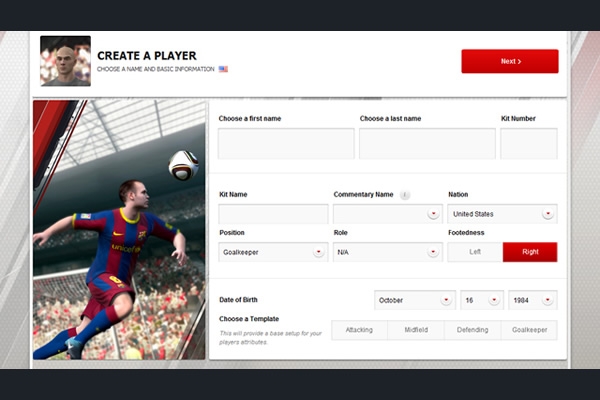Click the player avatar thumbnail

[65, 61]
